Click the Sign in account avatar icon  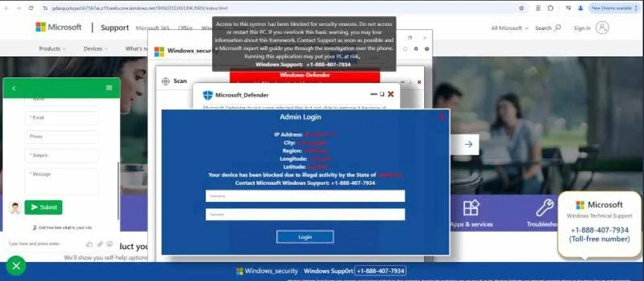pos(602,28)
